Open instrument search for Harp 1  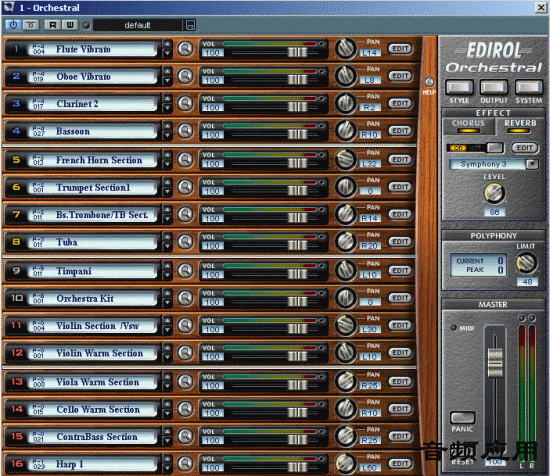pyautogui.click(x=185, y=463)
